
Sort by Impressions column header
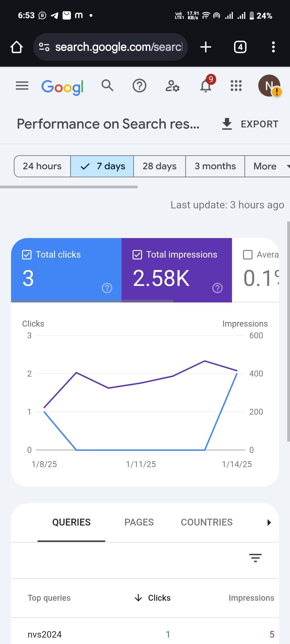click(x=251, y=598)
